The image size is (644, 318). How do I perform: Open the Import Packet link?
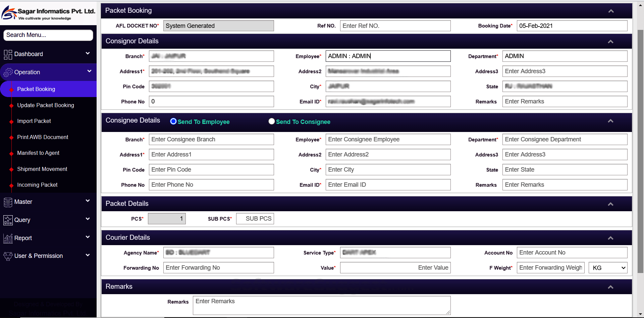(x=34, y=121)
